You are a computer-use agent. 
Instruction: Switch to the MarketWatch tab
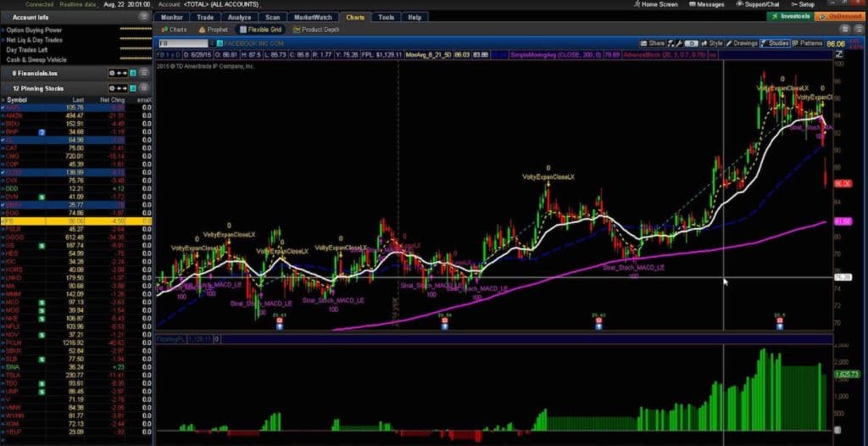pos(314,17)
